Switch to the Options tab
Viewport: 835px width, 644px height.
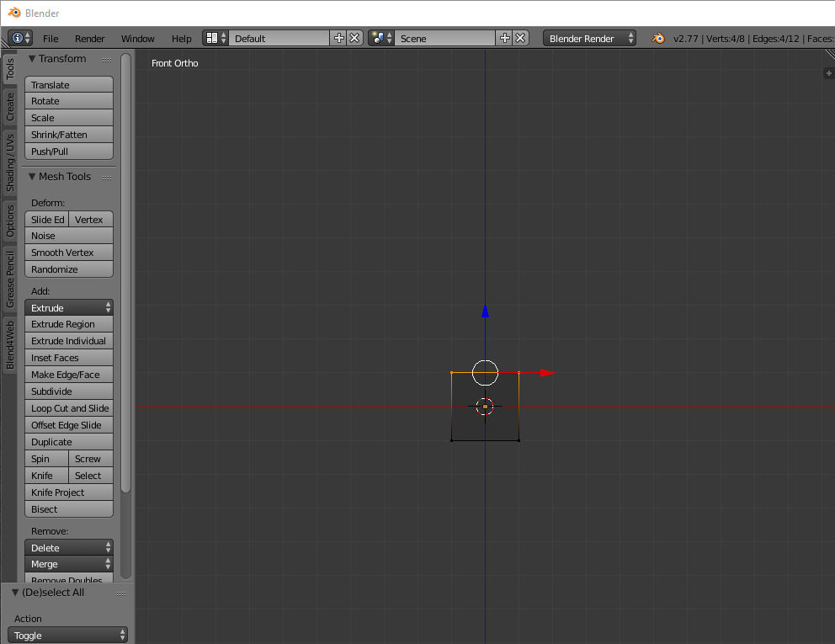[9, 221]
